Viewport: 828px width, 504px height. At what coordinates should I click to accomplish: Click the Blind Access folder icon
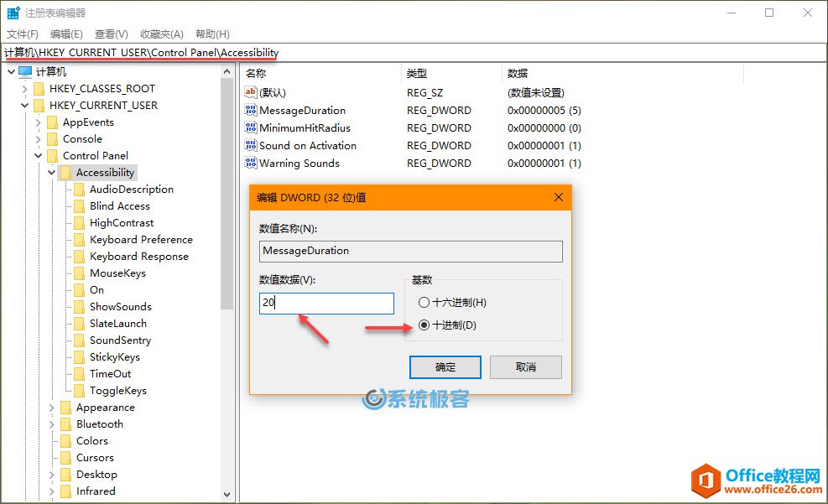[79, 206]
